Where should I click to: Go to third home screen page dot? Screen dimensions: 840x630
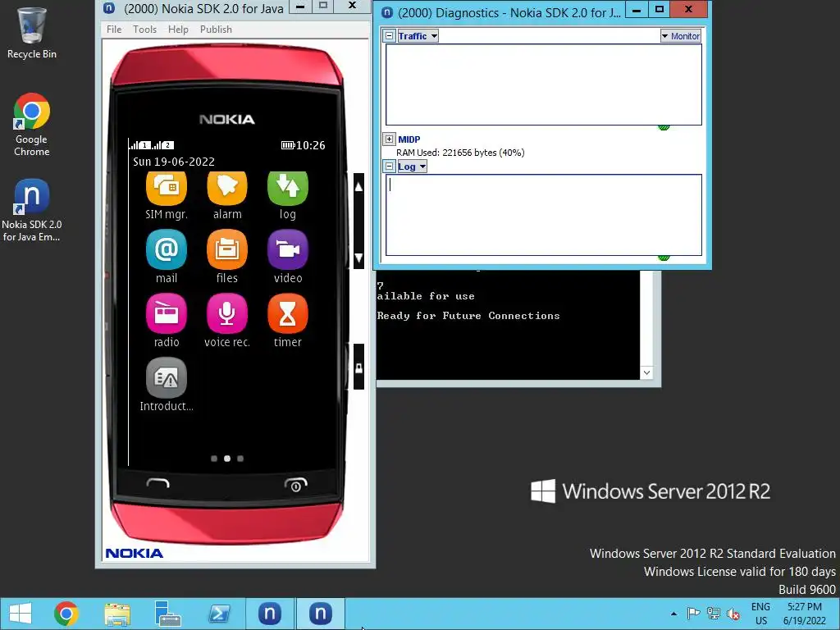point(240,459)
